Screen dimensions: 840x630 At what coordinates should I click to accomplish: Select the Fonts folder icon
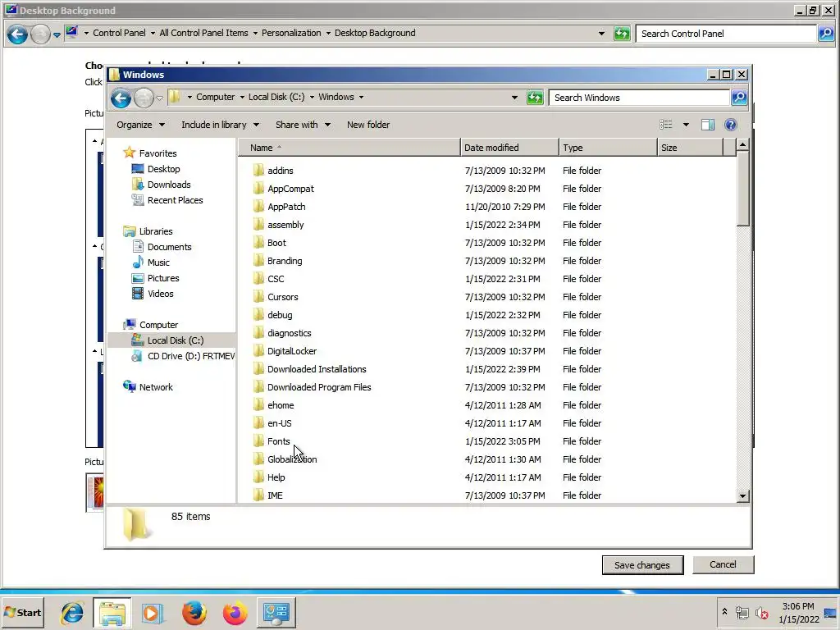[x=258, y=441]
